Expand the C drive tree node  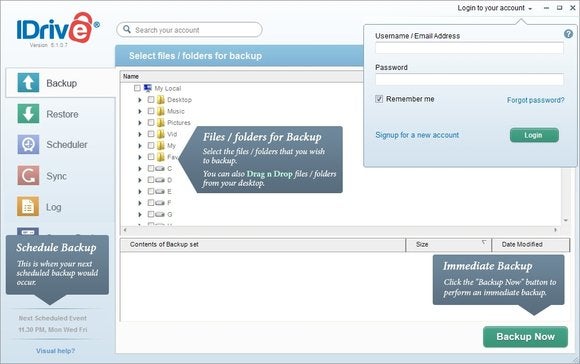[x=140, y=169]
